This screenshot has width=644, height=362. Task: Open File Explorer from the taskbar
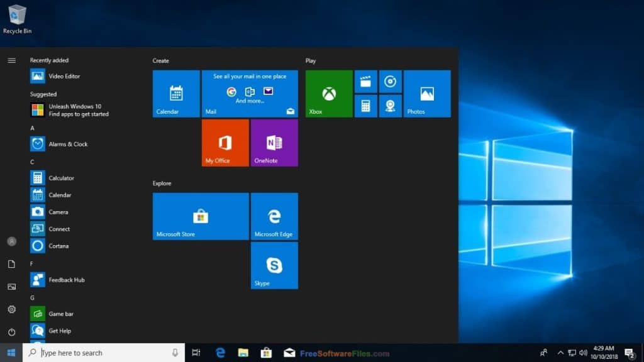coord(243,353)
